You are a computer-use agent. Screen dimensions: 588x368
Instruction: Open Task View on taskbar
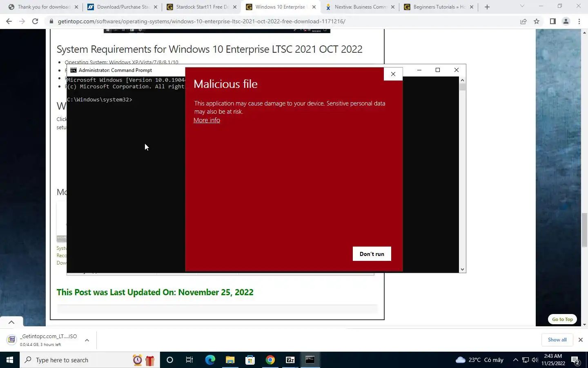point(189,360)
